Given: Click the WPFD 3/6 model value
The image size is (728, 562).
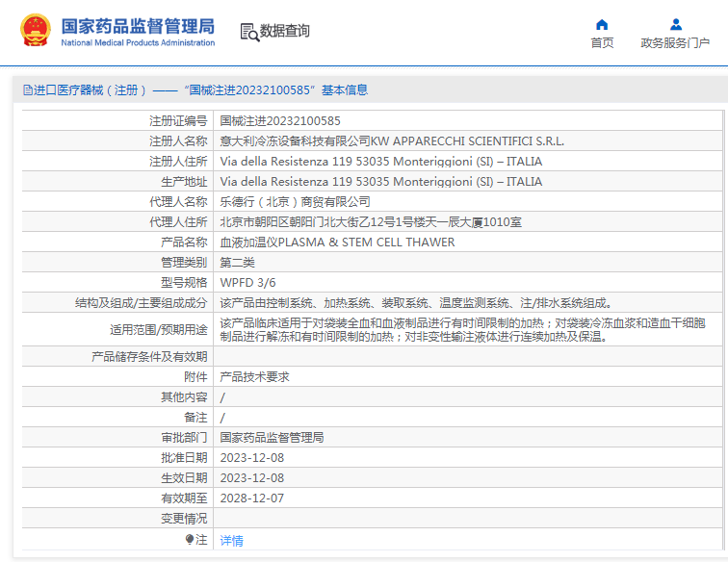Looking at the screenshot, I should [x=247, y=283].
